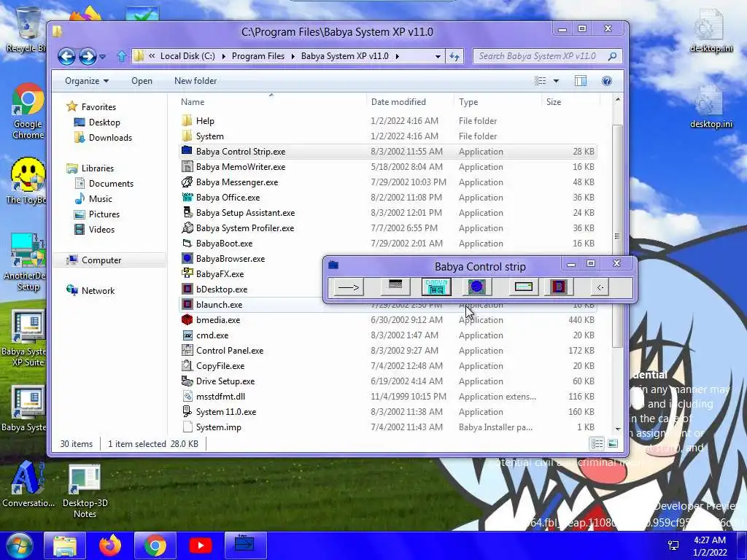Click the small left-arrow button in Control strip
Image resolution: width=747 pixels, height=560 pixels.
tap(600, 287)
